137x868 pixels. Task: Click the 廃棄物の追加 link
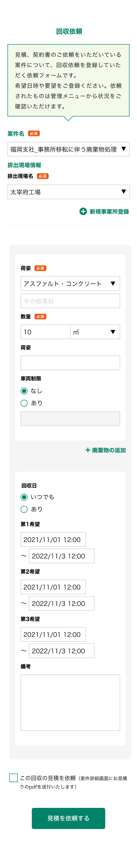(109, 450)
